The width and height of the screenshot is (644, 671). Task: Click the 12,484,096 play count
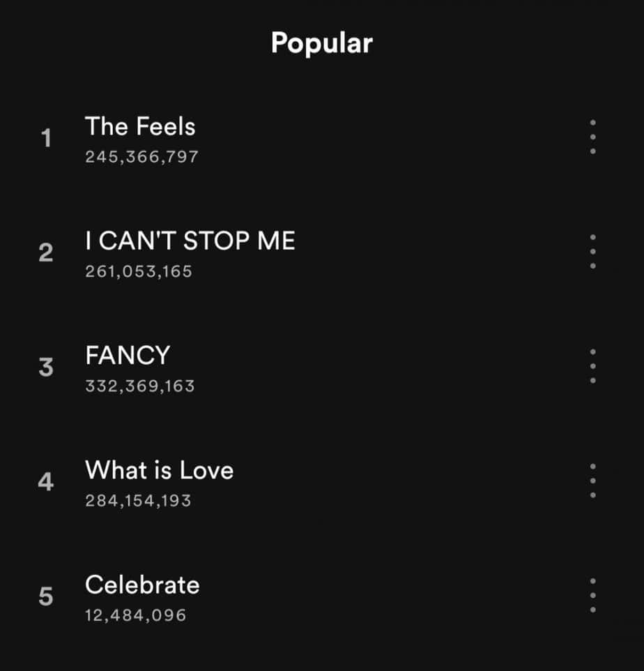click(136, 615)
